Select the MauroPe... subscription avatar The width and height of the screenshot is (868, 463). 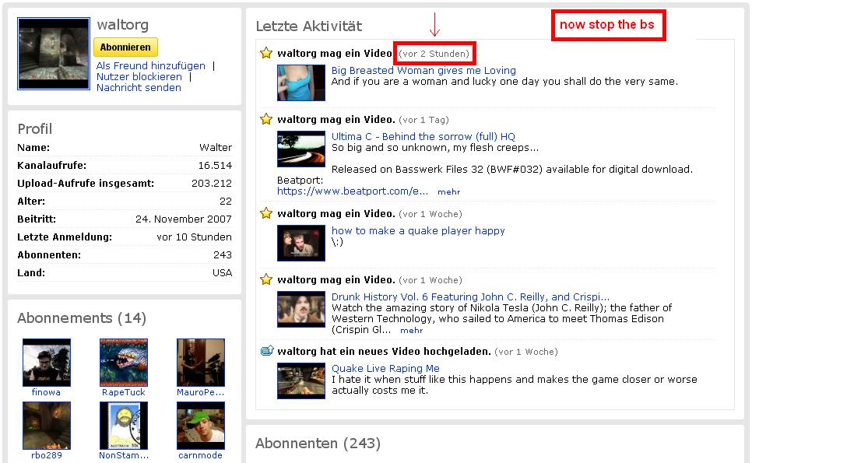tap(201, 363)
